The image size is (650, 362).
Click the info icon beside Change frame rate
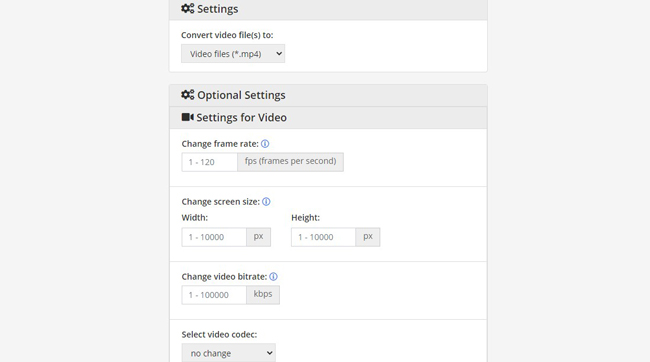click(265, 144)
